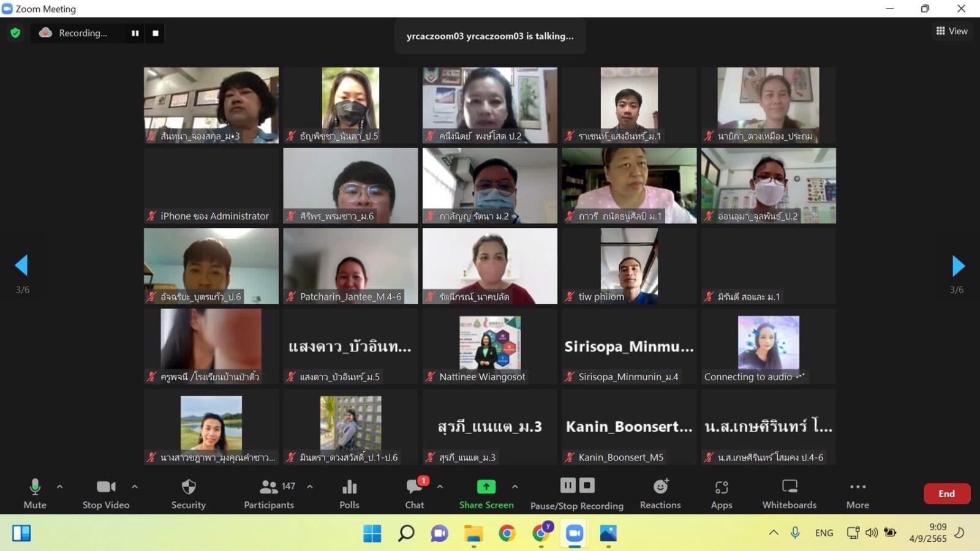Click the red End meeting button
980x551 pixels.
pyautogui.click(x=946, y=493)
